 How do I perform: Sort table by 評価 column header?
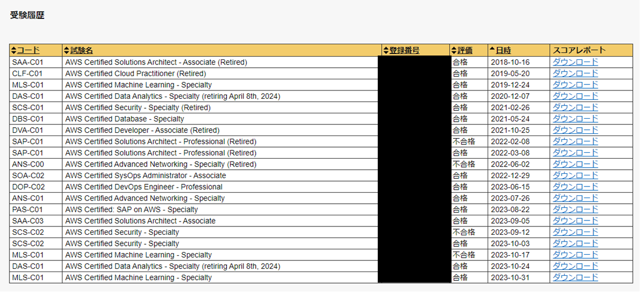pyautogui.click(x=465, y=51)
